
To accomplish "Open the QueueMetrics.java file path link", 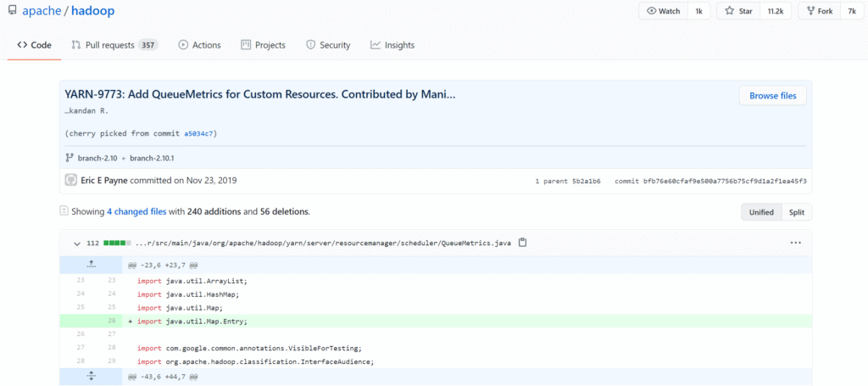I will point(323,243).
